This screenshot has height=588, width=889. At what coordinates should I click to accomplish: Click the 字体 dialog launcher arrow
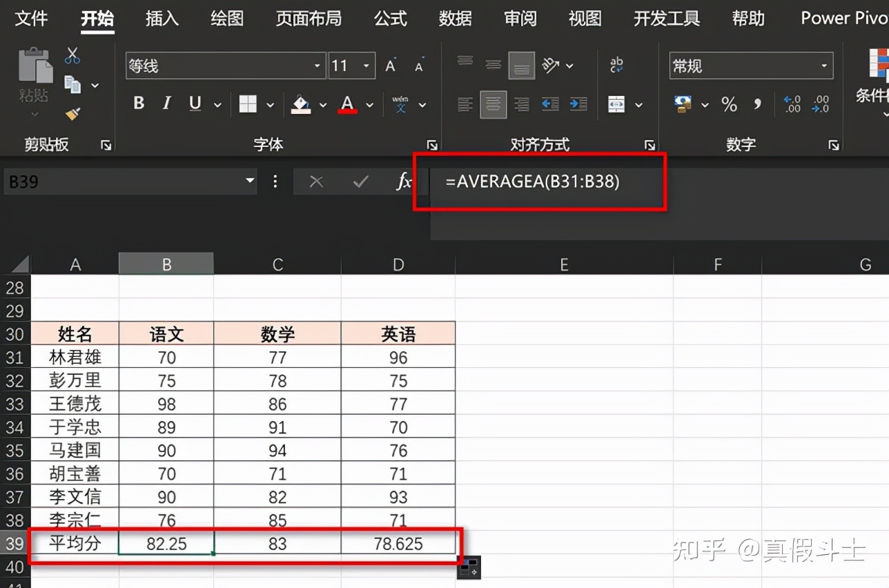tap(432, 145)
